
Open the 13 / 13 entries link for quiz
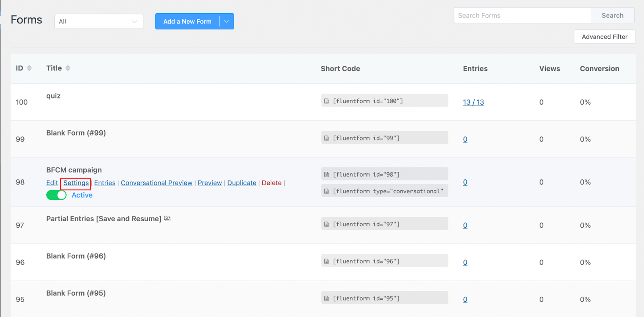click(473, 102)
